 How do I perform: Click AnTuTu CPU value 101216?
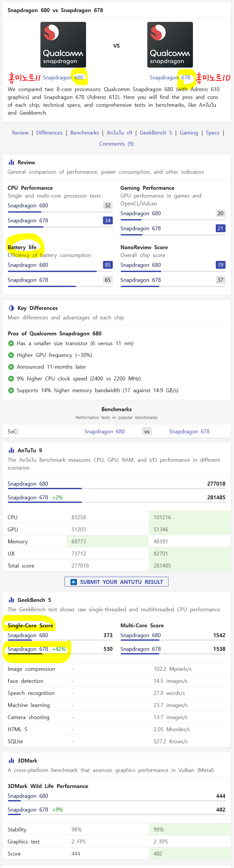pos(162,518)
